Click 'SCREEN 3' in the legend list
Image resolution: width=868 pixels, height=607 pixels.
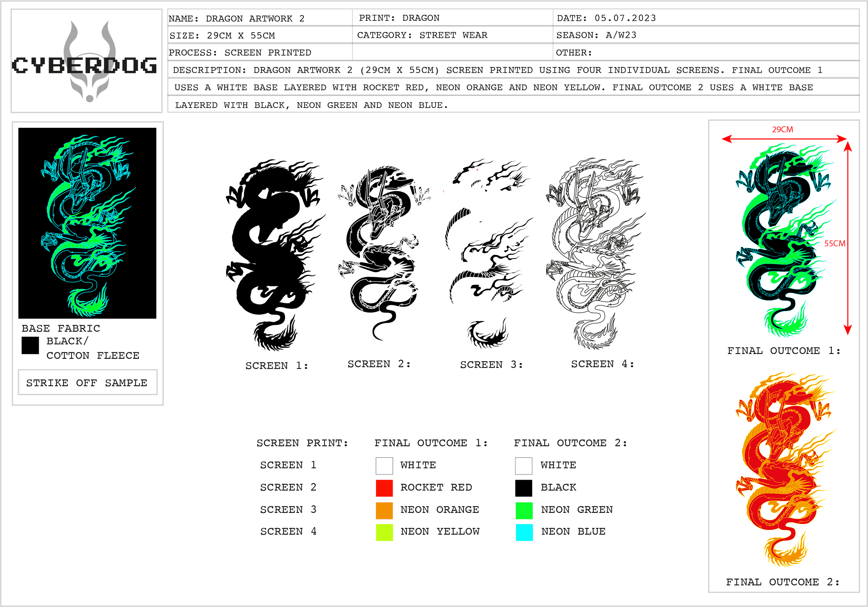tap(288, 509)
